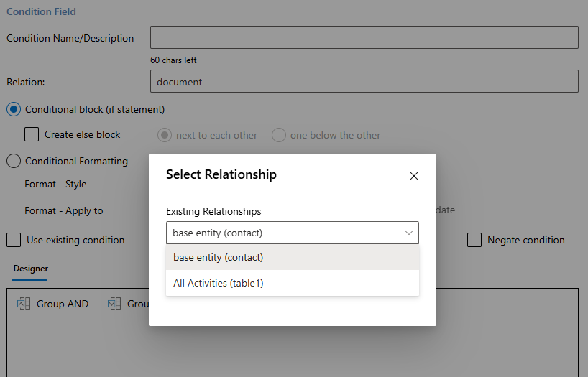Click the Group AND label

tap(63, 304)
